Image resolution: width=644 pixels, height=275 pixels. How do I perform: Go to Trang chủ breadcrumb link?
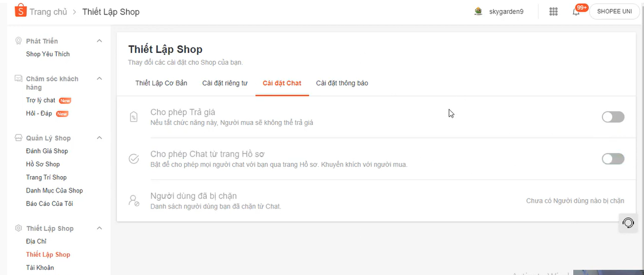point(48,12)
